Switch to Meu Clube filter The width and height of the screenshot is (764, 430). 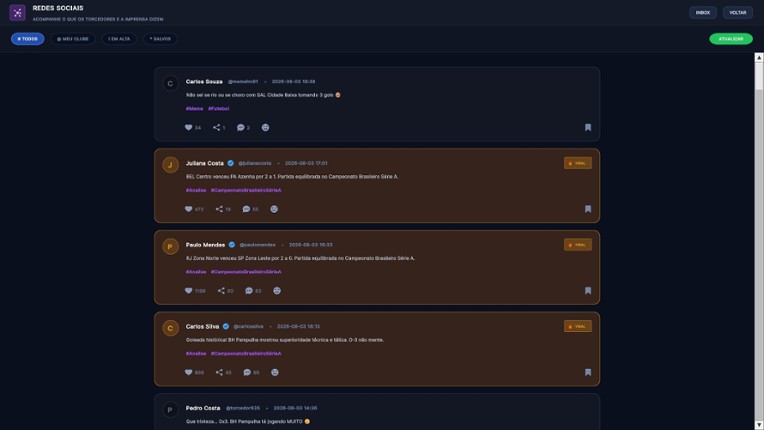click(73, 39)
